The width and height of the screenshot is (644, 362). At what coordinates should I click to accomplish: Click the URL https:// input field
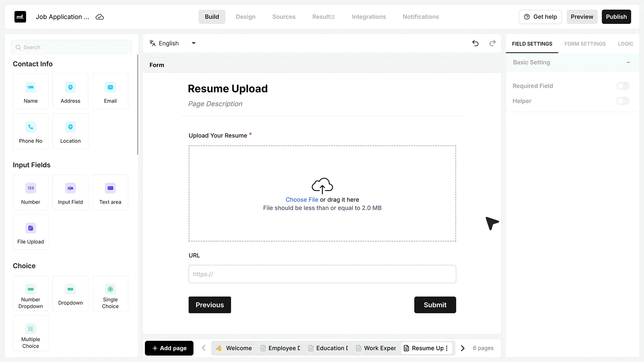click(x=322, y=274)
